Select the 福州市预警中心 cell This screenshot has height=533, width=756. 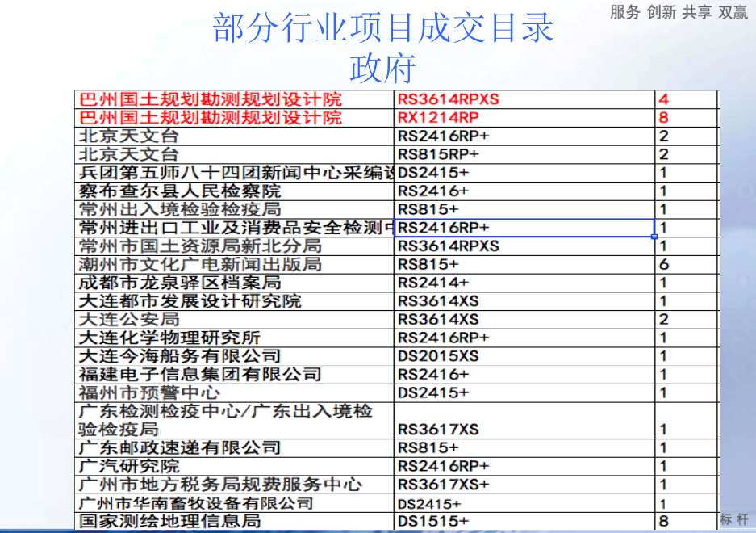click(x=234, y=393)
